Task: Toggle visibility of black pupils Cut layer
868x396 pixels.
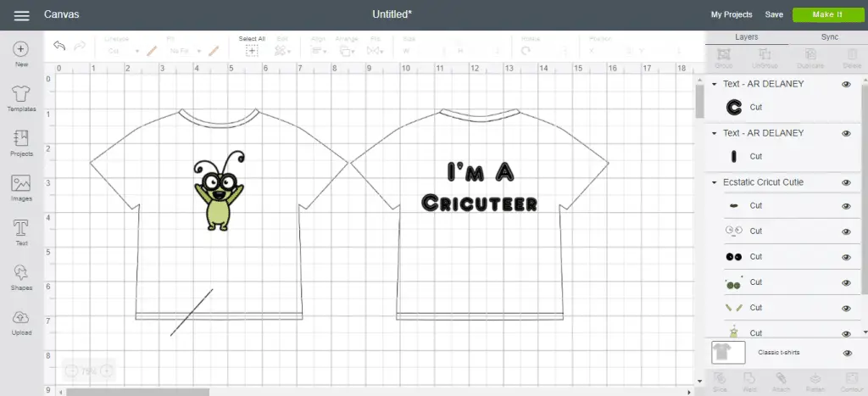Action: [846, 257]
